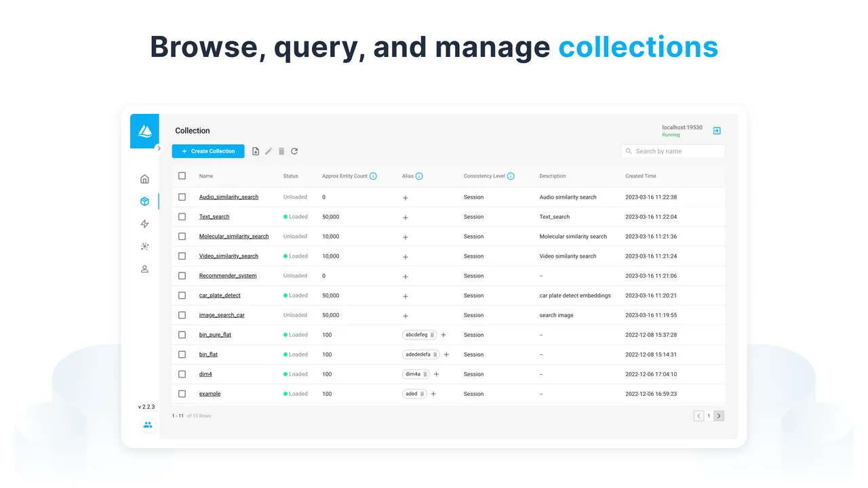Open the dim4 collection link
The width and height of the screenshot is (868, 488).
tap(205, 374)
